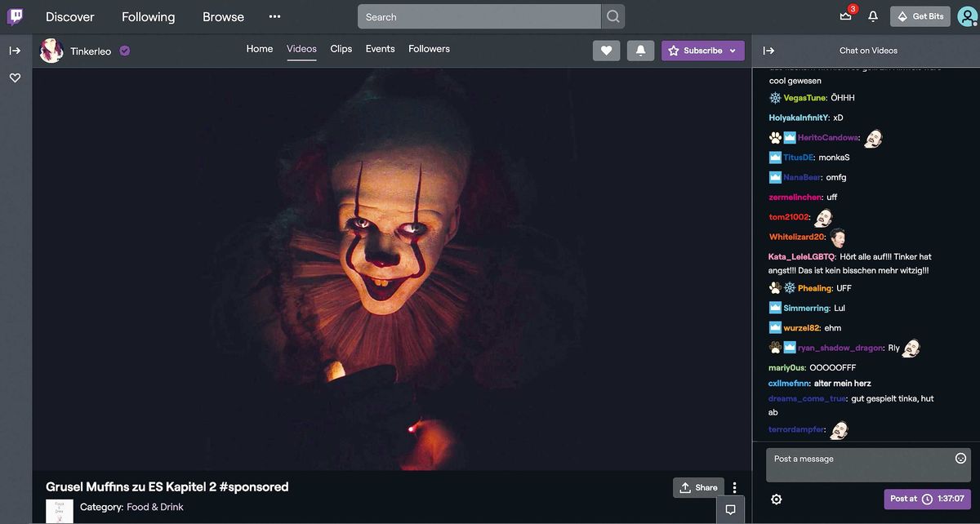Open the Followers tab
The height and width of the screenshot is (524, 980).
coord(430,49)
